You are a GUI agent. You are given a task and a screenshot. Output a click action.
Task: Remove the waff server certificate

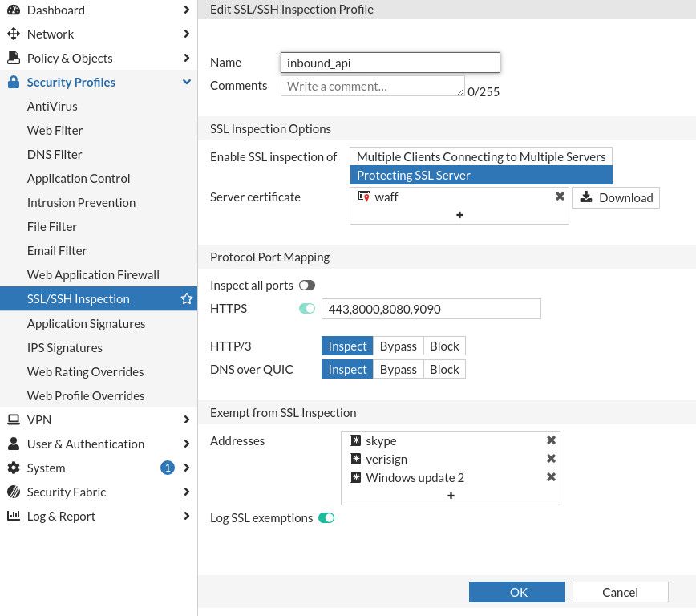click(560, 197)
